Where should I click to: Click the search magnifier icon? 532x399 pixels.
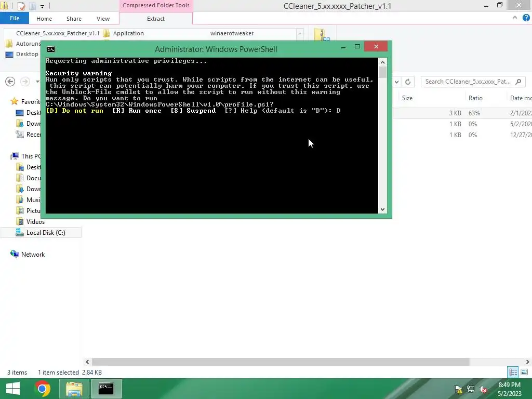tap(518, 82)
